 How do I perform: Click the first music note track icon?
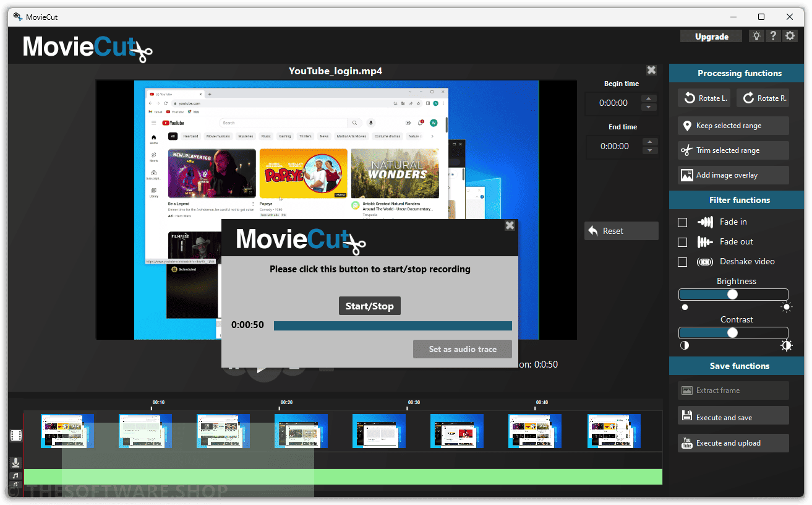tap(16, 475)
